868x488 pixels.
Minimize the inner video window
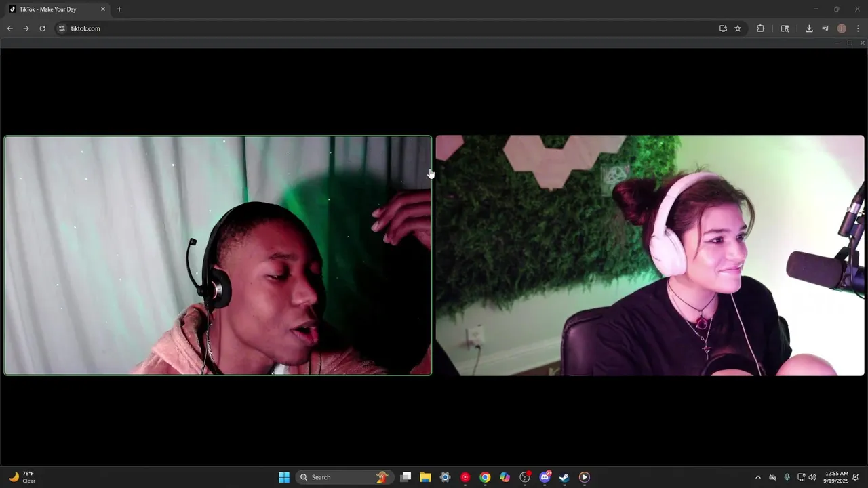click(x=837, y=43)
